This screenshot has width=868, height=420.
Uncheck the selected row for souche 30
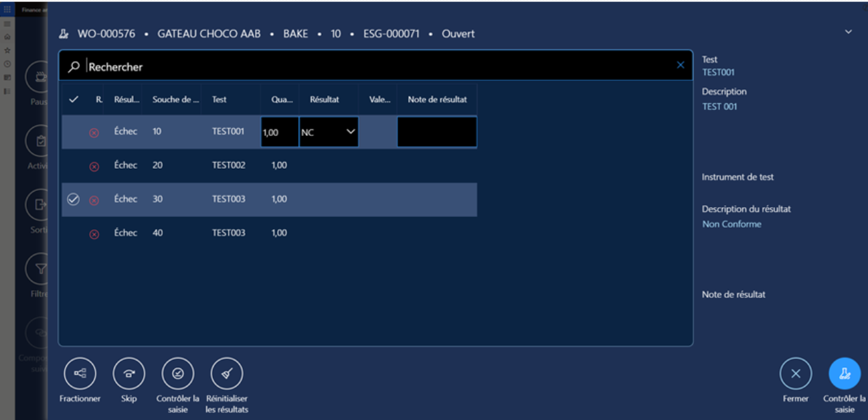click(x=74, y=199)
